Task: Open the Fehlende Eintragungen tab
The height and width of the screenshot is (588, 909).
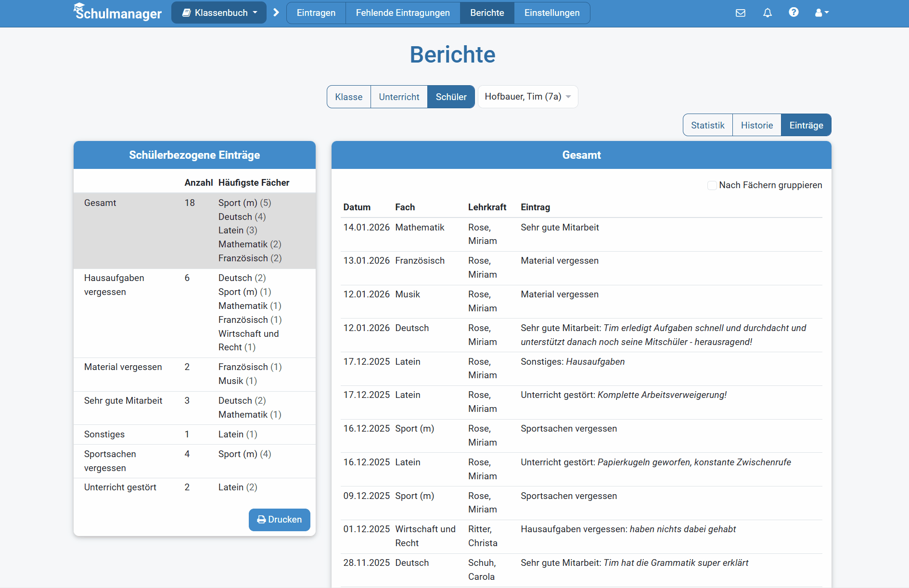Action: point(403,13)
